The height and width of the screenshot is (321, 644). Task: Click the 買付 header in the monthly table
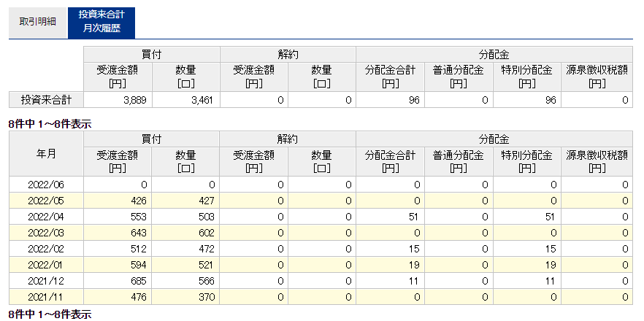pos(152,139)
